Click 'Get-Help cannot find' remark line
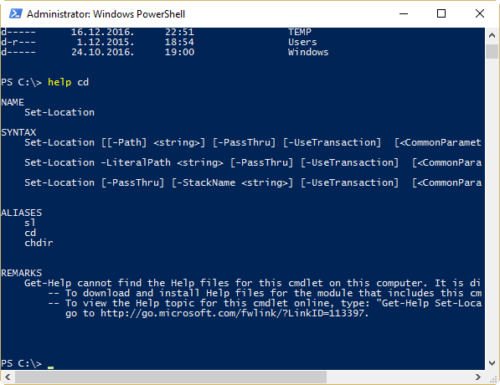 click(252, 283)
